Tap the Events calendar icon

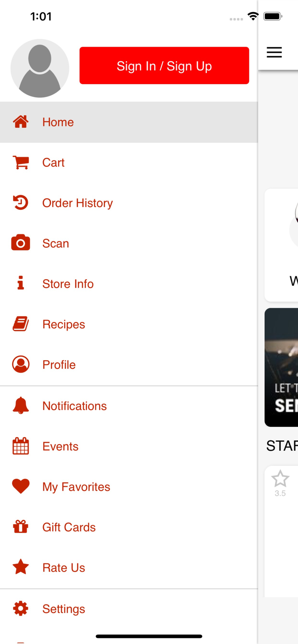pyautogui.click(x=21, y=446)
